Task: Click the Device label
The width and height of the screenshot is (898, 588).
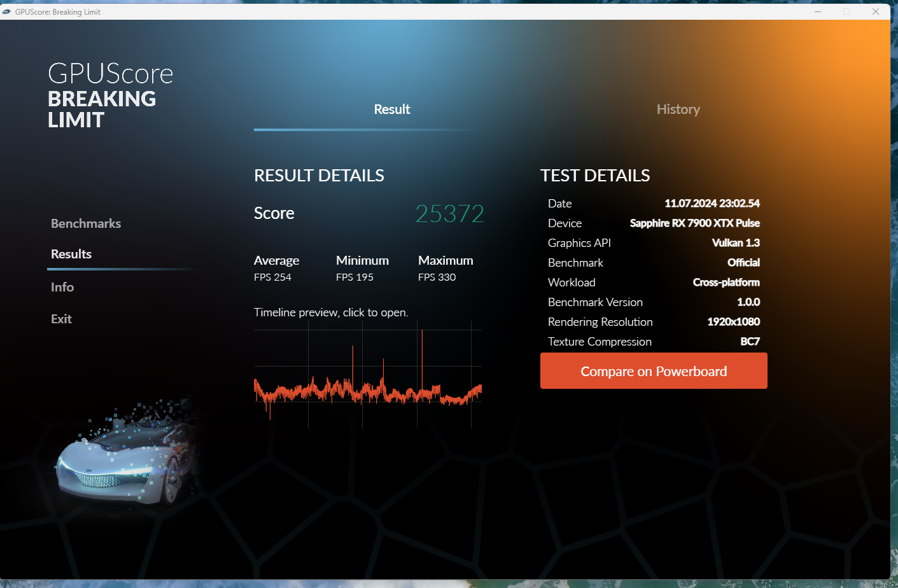Action: tap(565, 223)
